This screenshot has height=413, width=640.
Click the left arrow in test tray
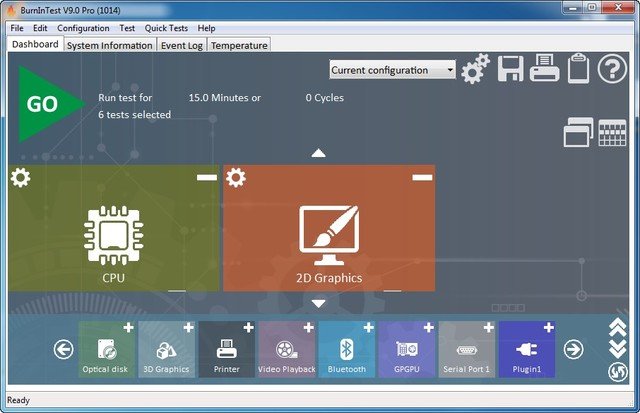63,349
